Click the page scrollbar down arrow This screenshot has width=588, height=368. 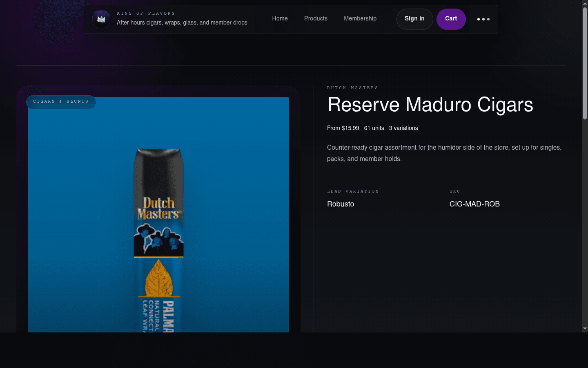(x=585, y=329)
